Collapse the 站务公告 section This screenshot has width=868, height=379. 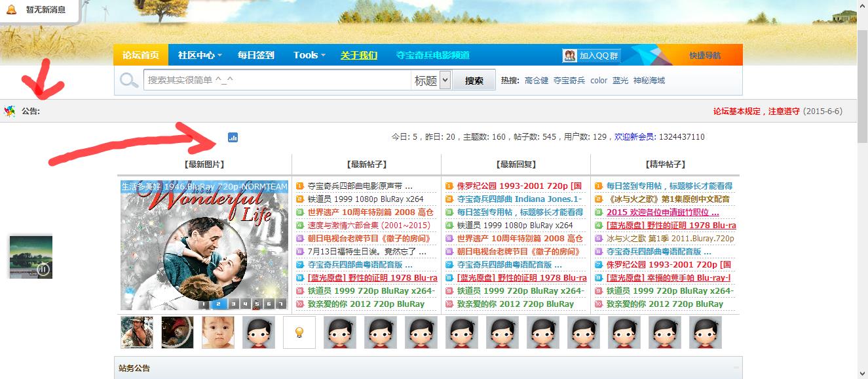tap(737, 368)
